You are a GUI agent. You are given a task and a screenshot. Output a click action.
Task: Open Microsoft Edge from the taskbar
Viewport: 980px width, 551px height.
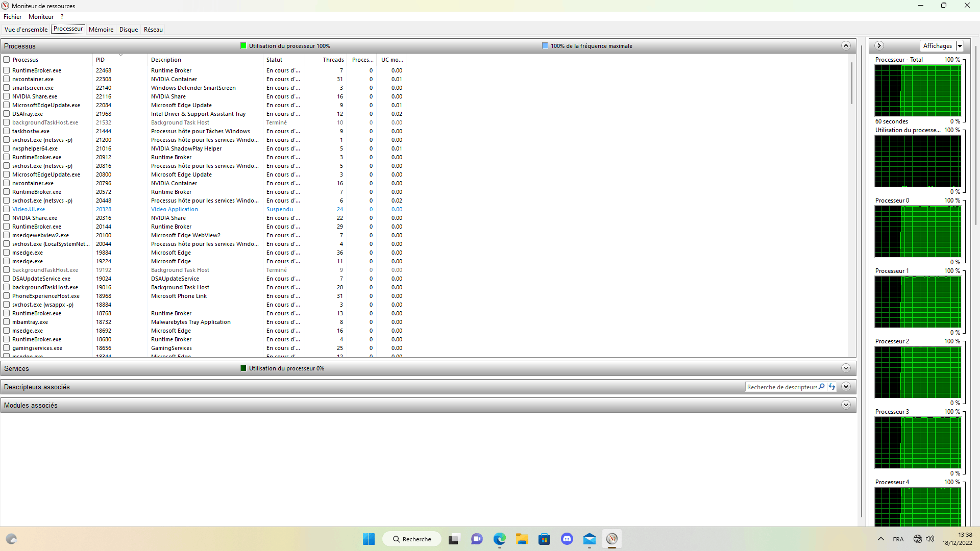pyautogui.click(x=499, y=539)
